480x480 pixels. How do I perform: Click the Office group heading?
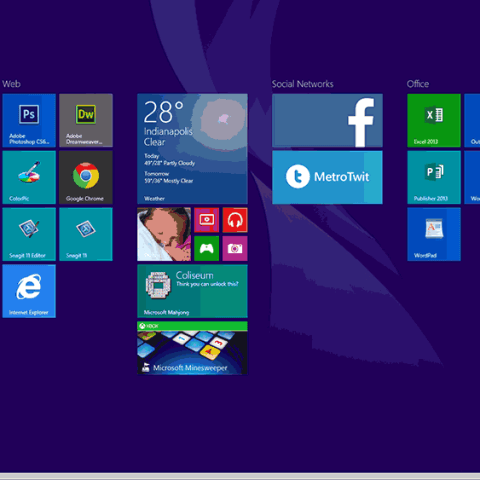pyautogui.click(x=418, y=84)
